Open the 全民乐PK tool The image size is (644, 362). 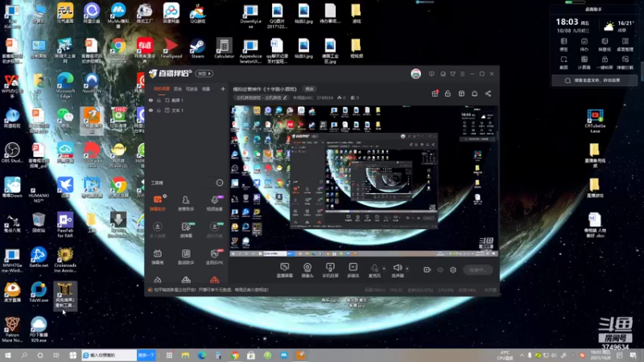(x=214, y=257)
